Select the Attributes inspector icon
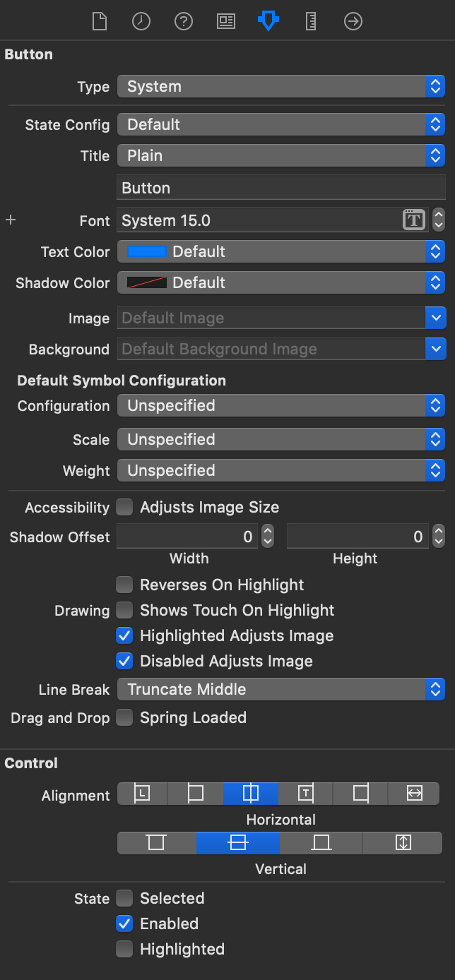Viewport: 455px width, 980px height. (x=268, y=21)
